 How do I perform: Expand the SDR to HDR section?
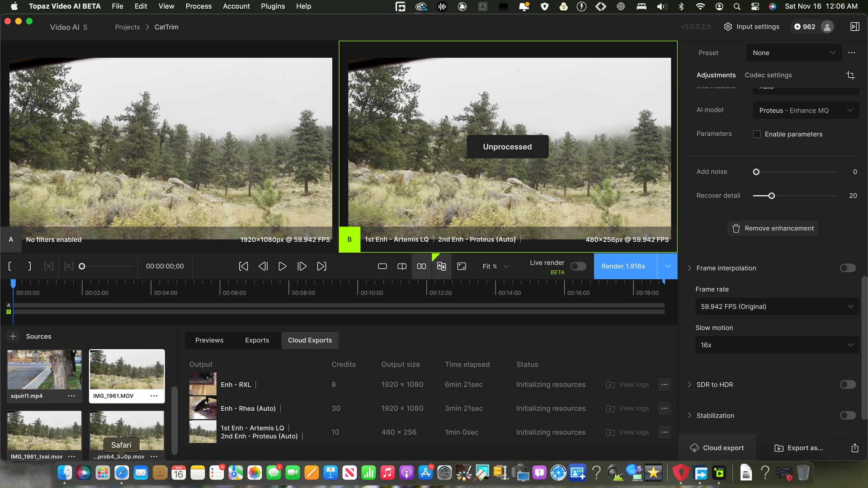point(690,385)
